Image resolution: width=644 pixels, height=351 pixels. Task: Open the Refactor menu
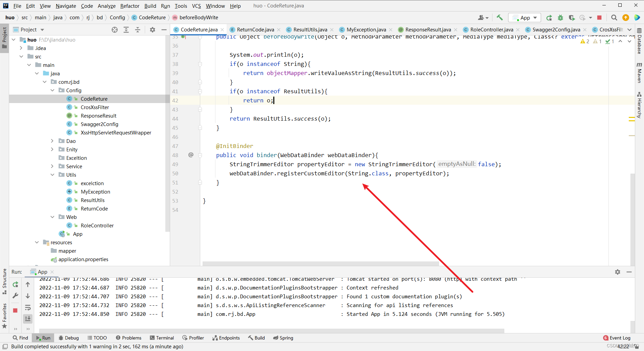point(130,6)
